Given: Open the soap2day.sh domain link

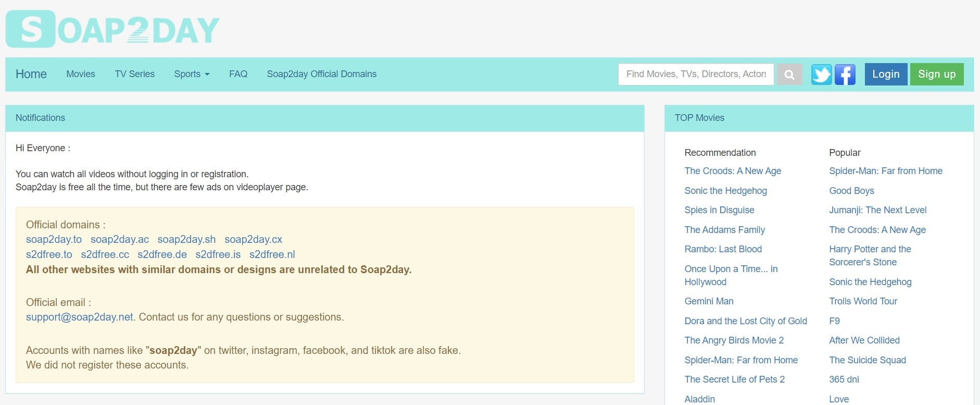Looking at the screenshot, I should pyautogui.click(x=186, y=239).
